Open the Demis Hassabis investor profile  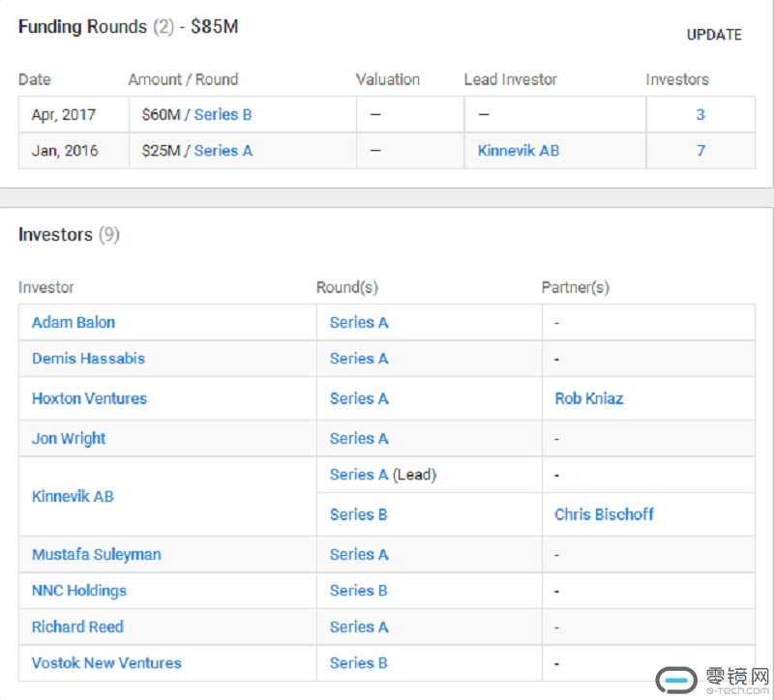(88, 359)
